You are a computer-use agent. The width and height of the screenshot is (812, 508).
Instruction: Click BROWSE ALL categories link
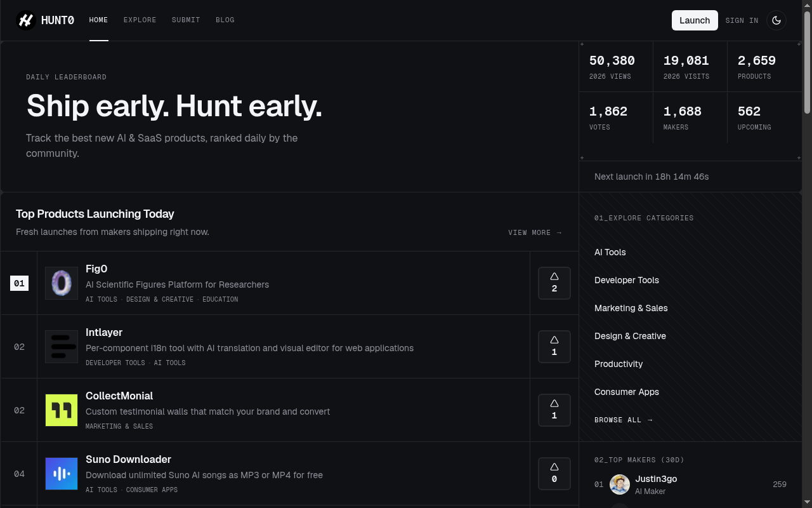coord(624,420)
